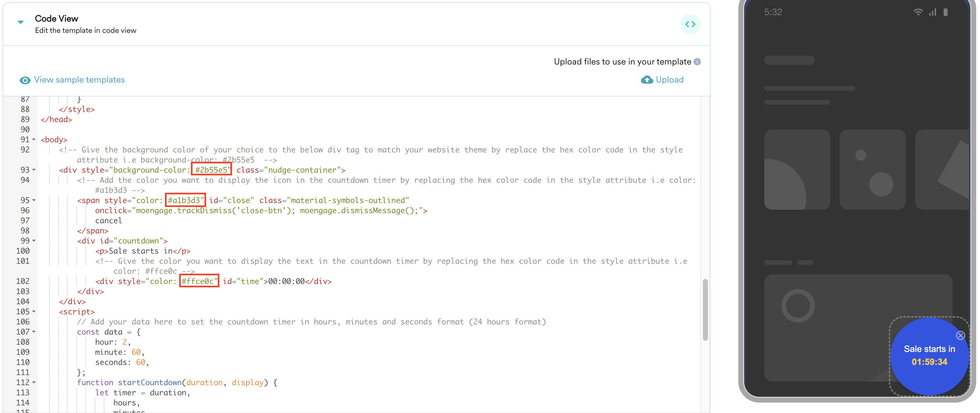Click the Wi-Fi icon in phone status bar
The image size is (980, 413).
918,12
